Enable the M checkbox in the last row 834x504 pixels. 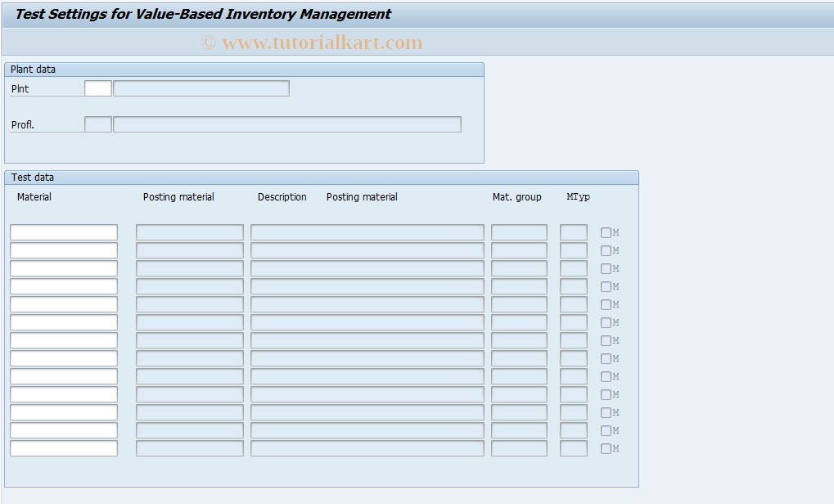tap(606, 448)
